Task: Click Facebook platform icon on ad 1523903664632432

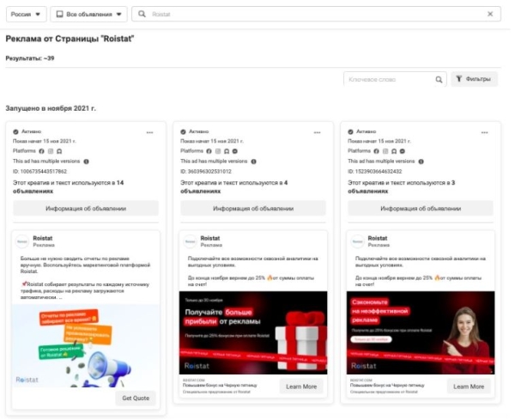Action: coord(377,151)
